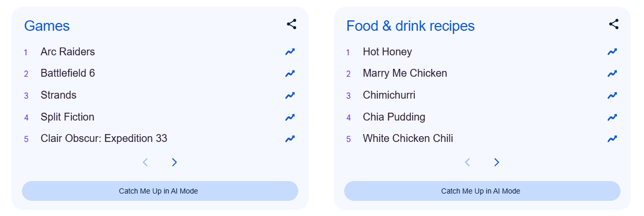Show next page of Food & drink recipes
The height and width of the screenshot is (216, 644).
pyautogui.click(x=497, y=162)
